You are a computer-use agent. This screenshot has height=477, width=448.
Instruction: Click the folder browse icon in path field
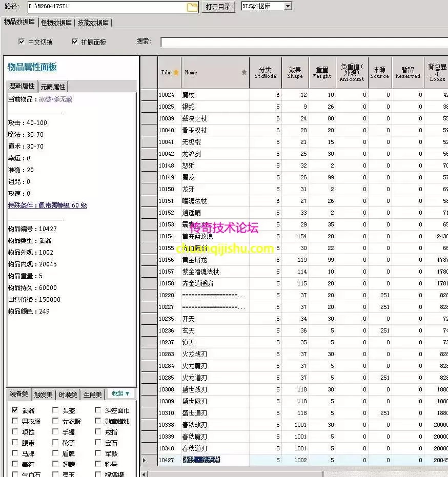tap(192, 7)
